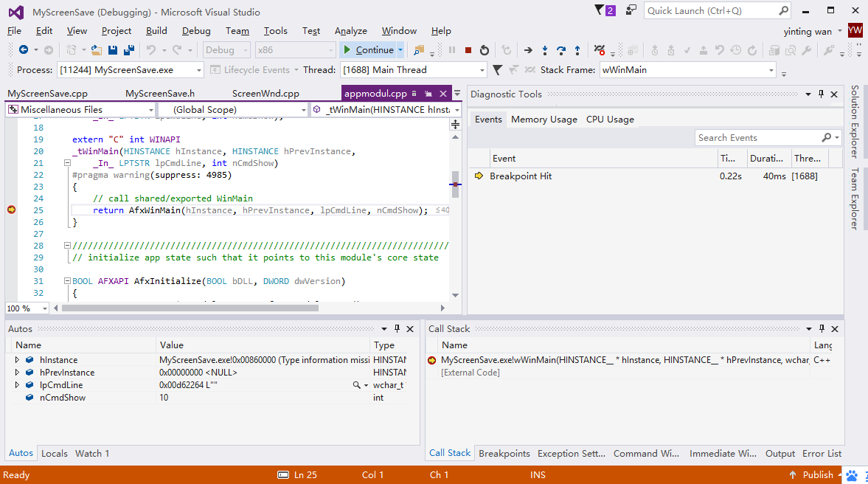868x484 pixels.
Task: Open the Solution Explorer side tab
Action: [855, 121]
